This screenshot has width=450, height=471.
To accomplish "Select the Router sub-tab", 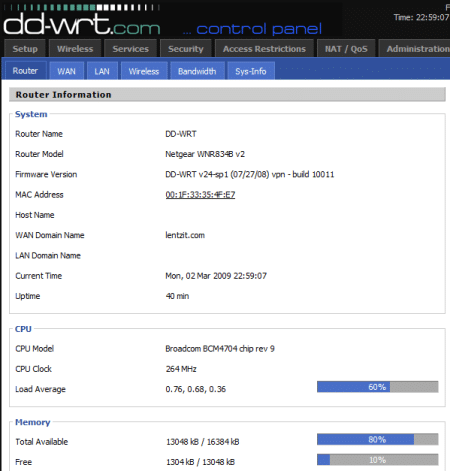I will click(25, 71).
